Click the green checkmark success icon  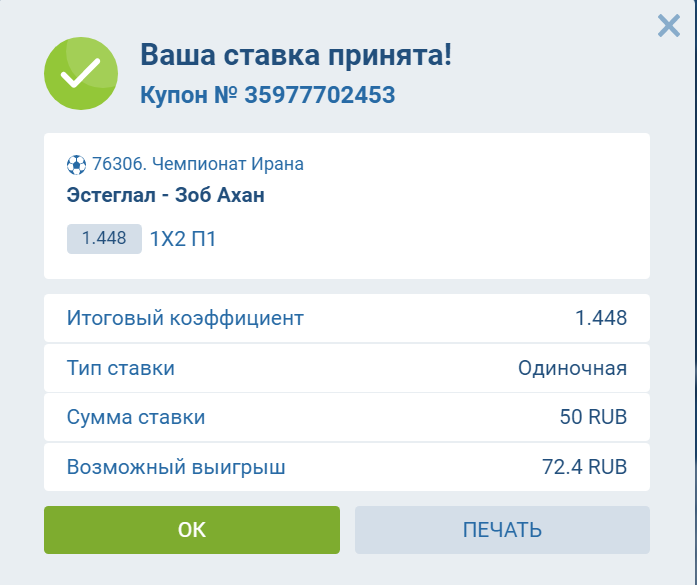(x=80, y=74)
